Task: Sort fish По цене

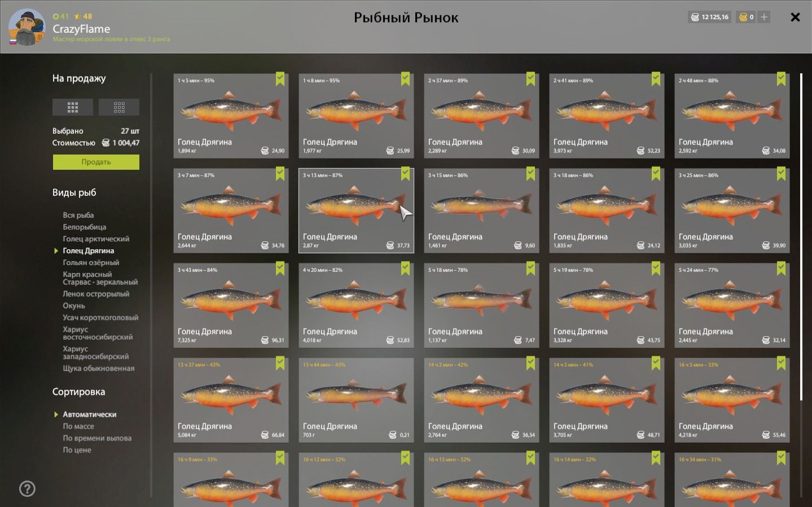Action: [x=77, y=450]
